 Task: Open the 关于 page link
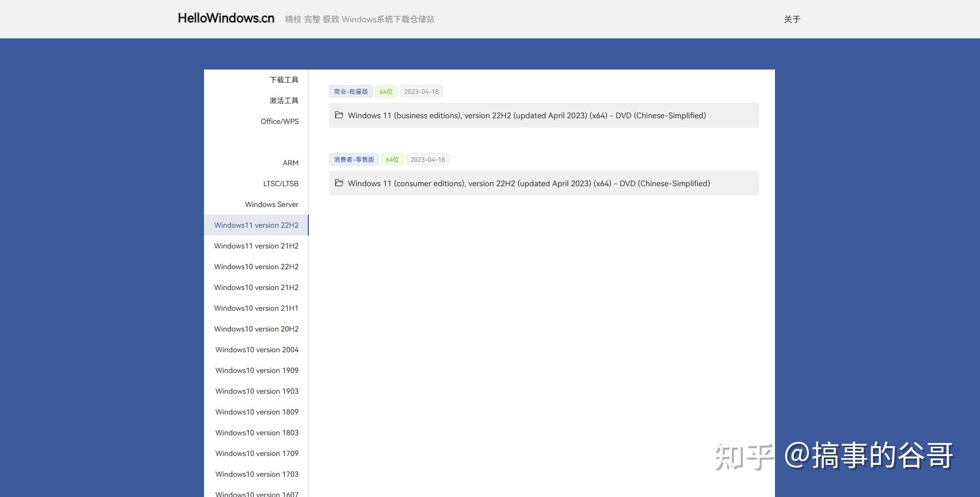792,19
